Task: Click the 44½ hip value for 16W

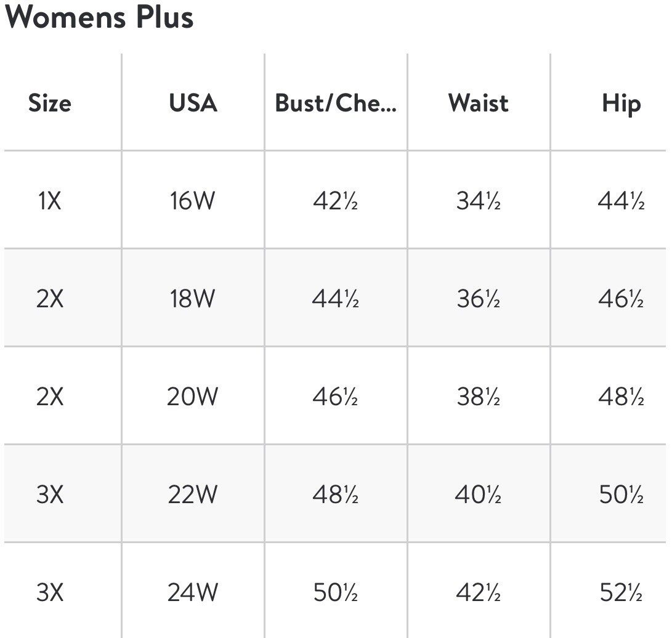Action: click(x=621, y=201)
